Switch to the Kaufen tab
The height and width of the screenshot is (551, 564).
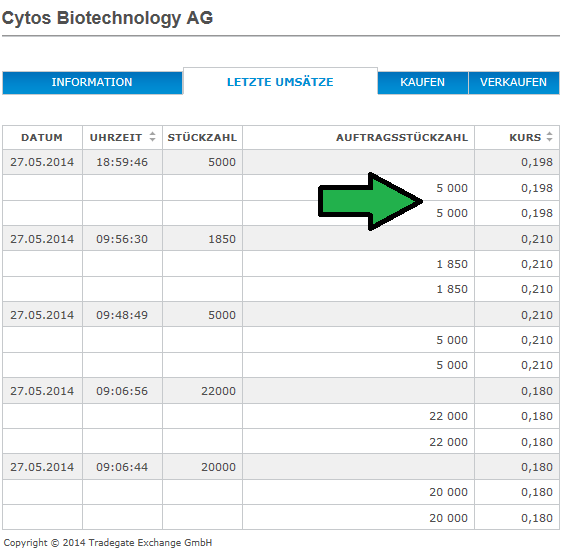[x=423, y=82]
